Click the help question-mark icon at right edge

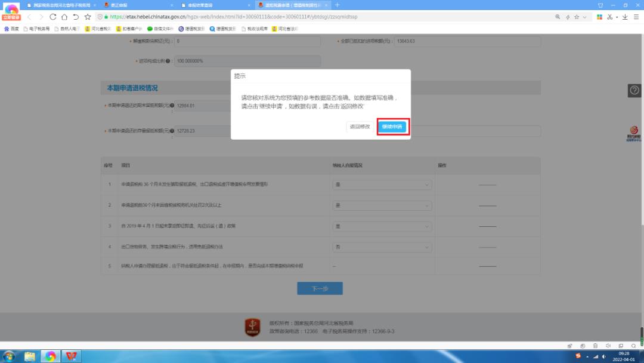(634, 90)
